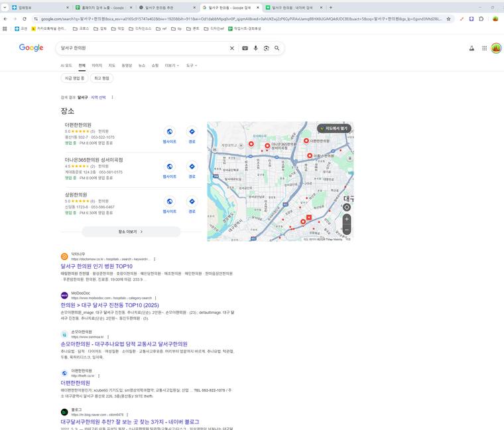Open more options beside 지역 선택
Image resolution: width=504 pixels, height=430 pixels.
coord(112,98)
